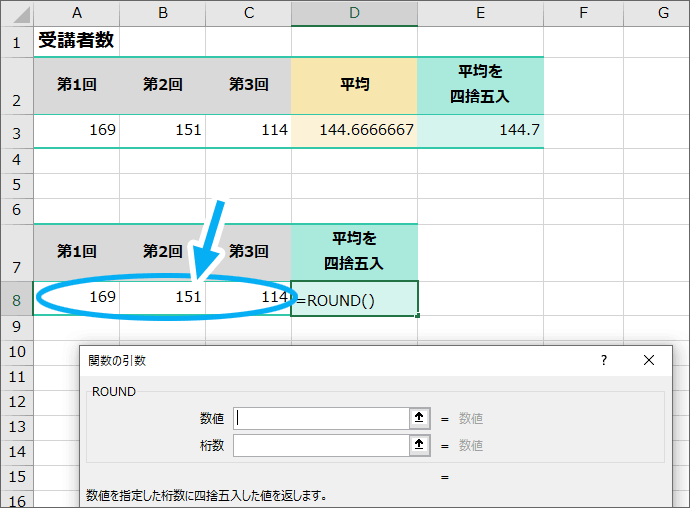Select row 6 header
The image size is (690, 508).
pos(17,210)
